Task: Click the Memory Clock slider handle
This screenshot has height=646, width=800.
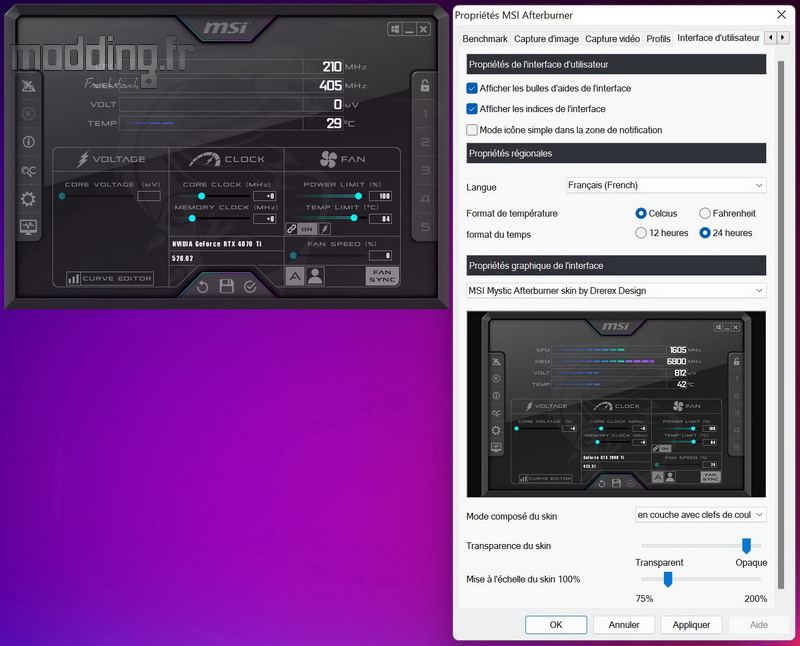Action: point(192,218)
